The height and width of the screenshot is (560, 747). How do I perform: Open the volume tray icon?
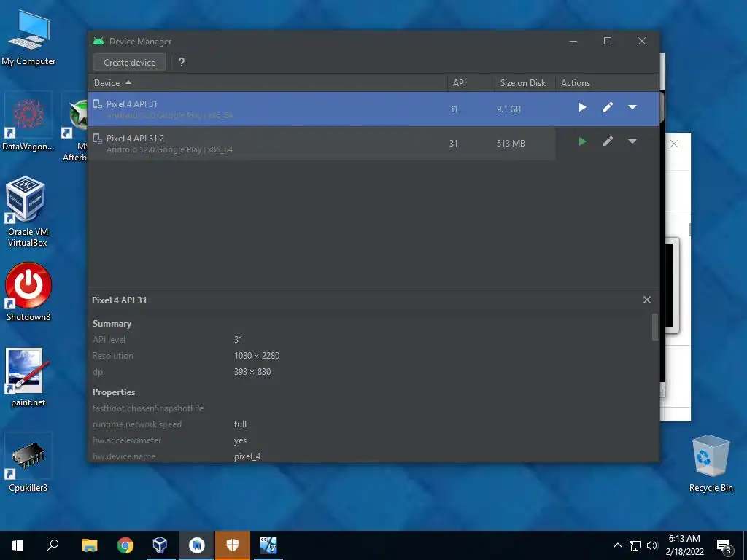[652, 545]
